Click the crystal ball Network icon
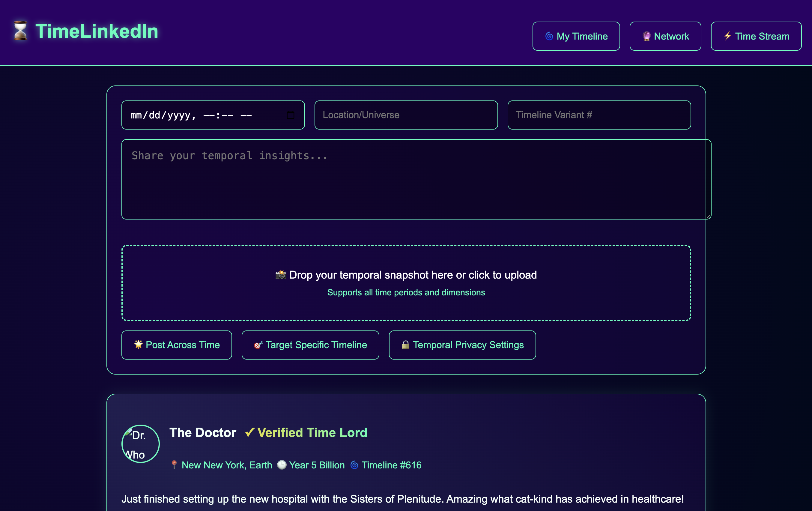The height and width of the screenshot is (511, 812). tap(646, 36)
